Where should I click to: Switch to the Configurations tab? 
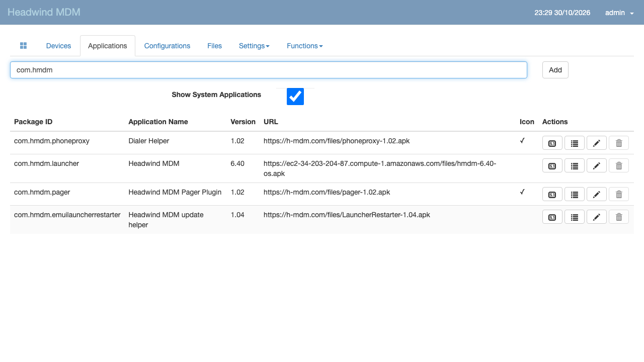(x=167, y=46)
